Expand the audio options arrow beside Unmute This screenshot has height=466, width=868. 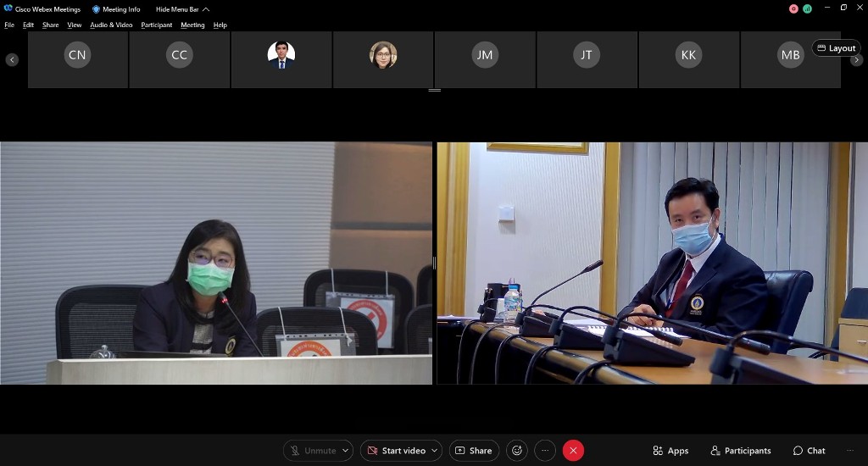[346, 451]
